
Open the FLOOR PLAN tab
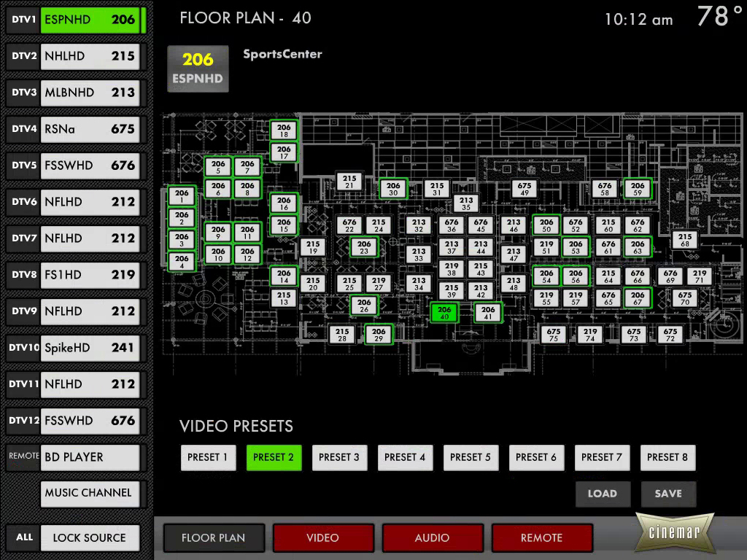pyautogui.click(x=214, y=538)
